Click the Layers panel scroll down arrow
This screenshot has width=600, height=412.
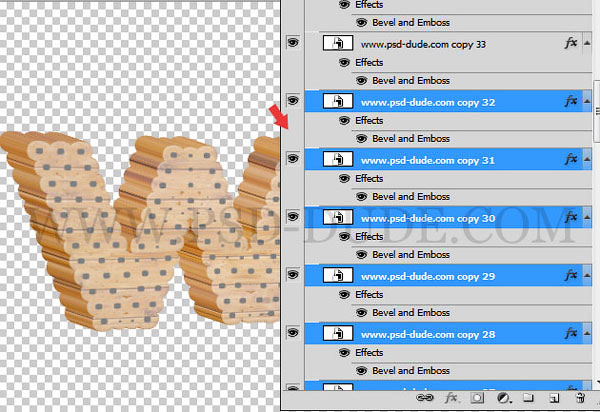[597, 382]
